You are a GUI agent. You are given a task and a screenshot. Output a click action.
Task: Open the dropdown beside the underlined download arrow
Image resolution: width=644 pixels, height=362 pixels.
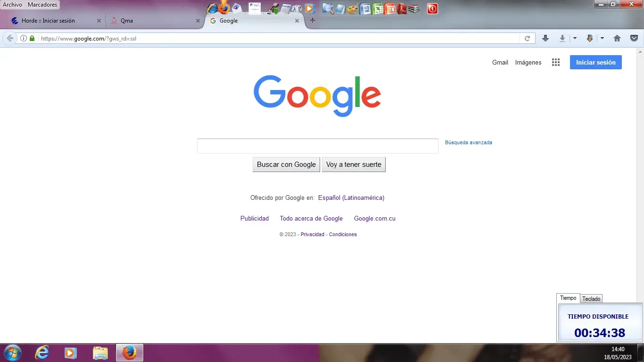[575, 39]
